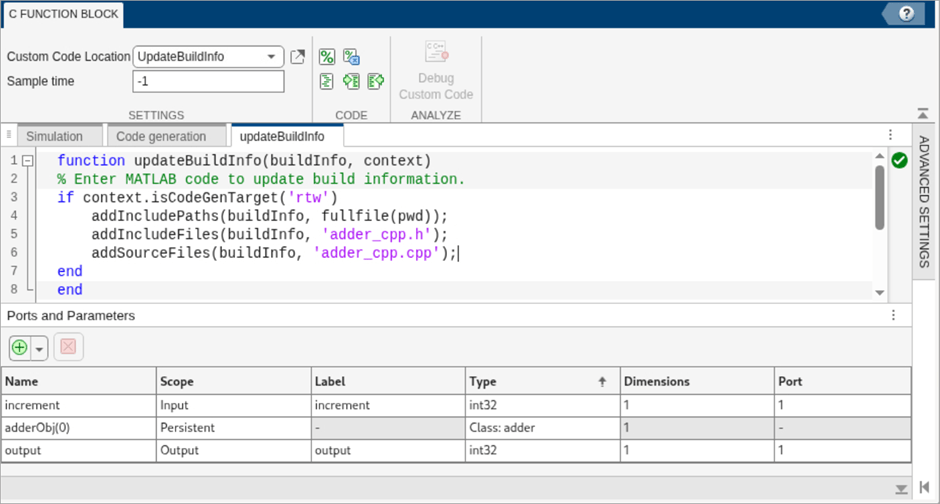Click the Dimensions cell in increment row

coord(697,405)
